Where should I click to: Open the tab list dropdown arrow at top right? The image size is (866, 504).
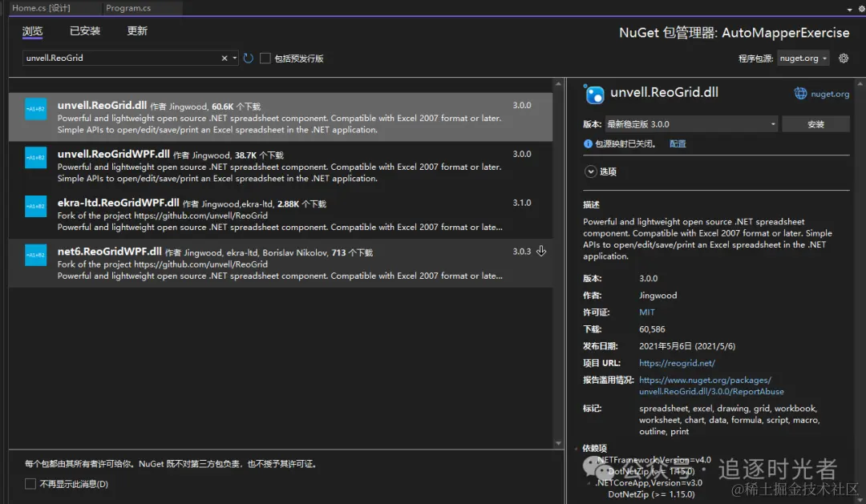point(849,9)
